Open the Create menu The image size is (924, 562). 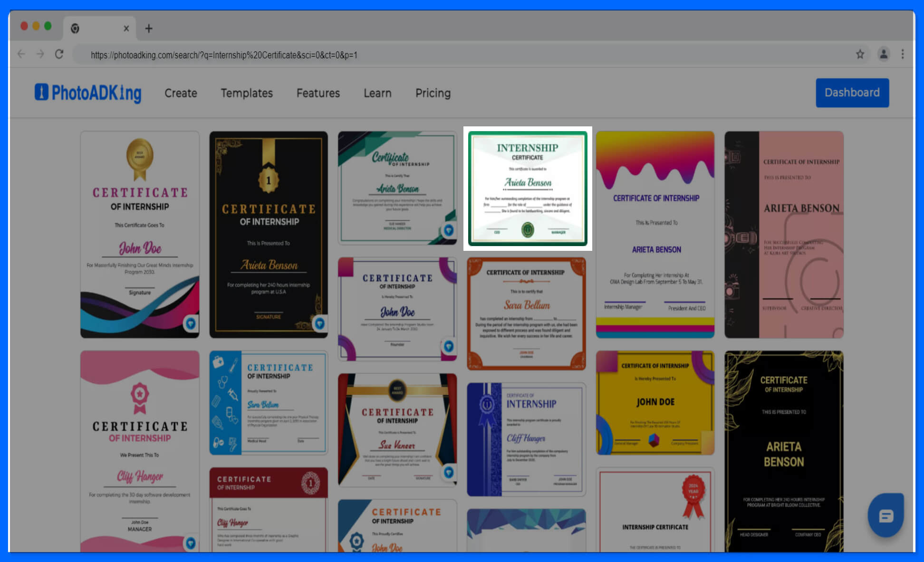[181, 93]
